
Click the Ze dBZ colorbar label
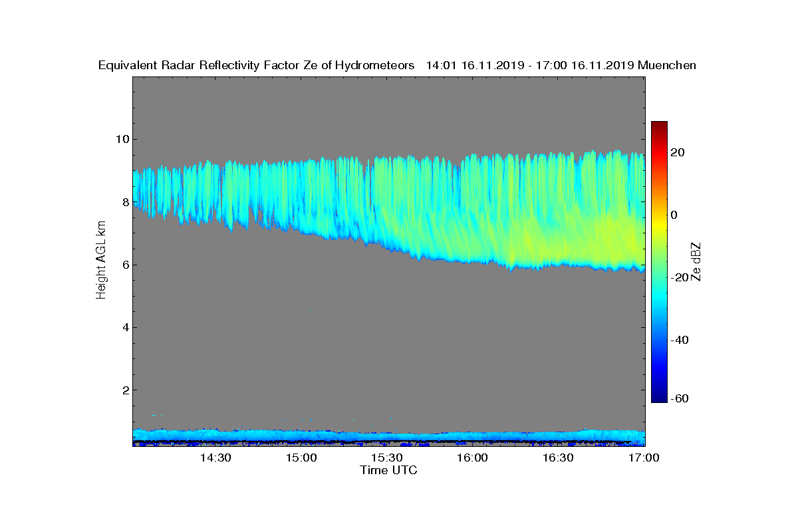tap(697, 262)
